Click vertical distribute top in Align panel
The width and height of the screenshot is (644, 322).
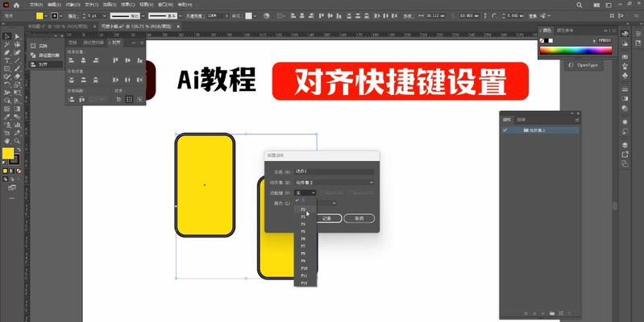(x=71, y=80)
